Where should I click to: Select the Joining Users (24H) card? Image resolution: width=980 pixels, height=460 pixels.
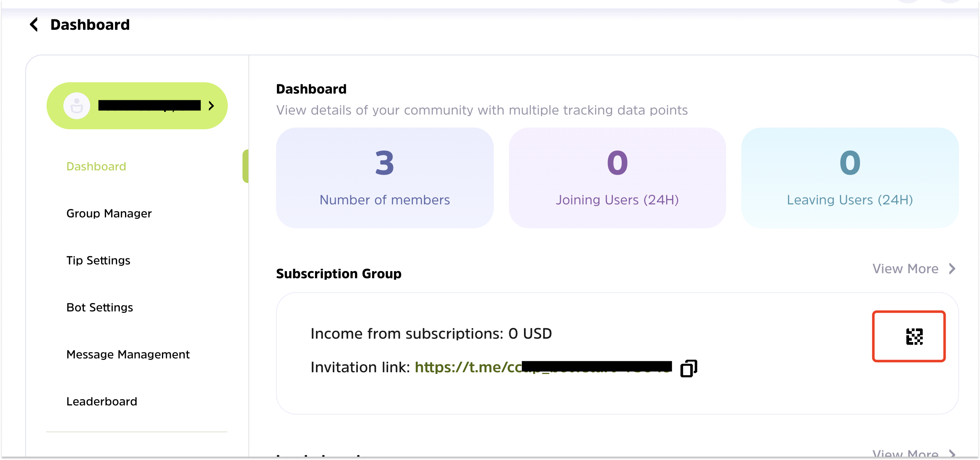pyautogui.click(x=617, y=178)
